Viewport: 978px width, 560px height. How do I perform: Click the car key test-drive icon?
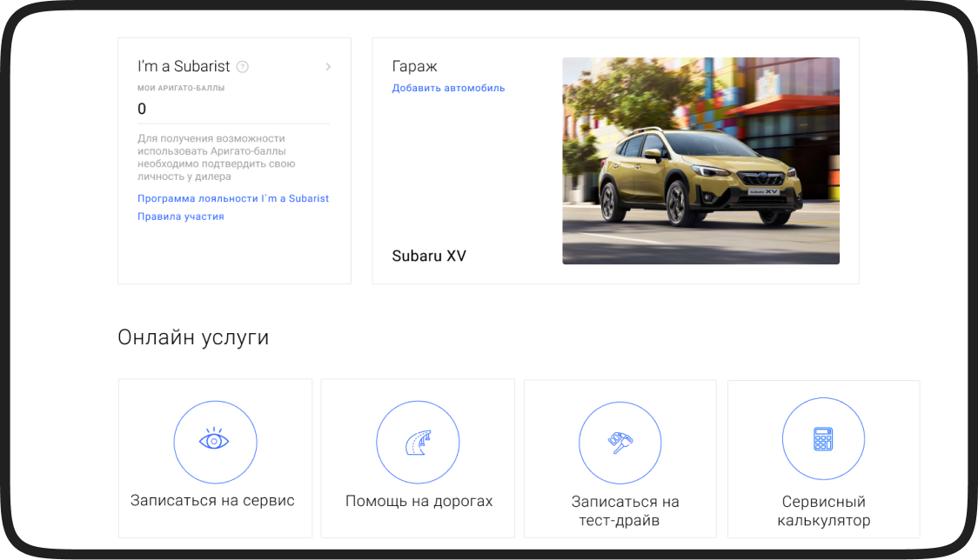(x=620, y=443)
